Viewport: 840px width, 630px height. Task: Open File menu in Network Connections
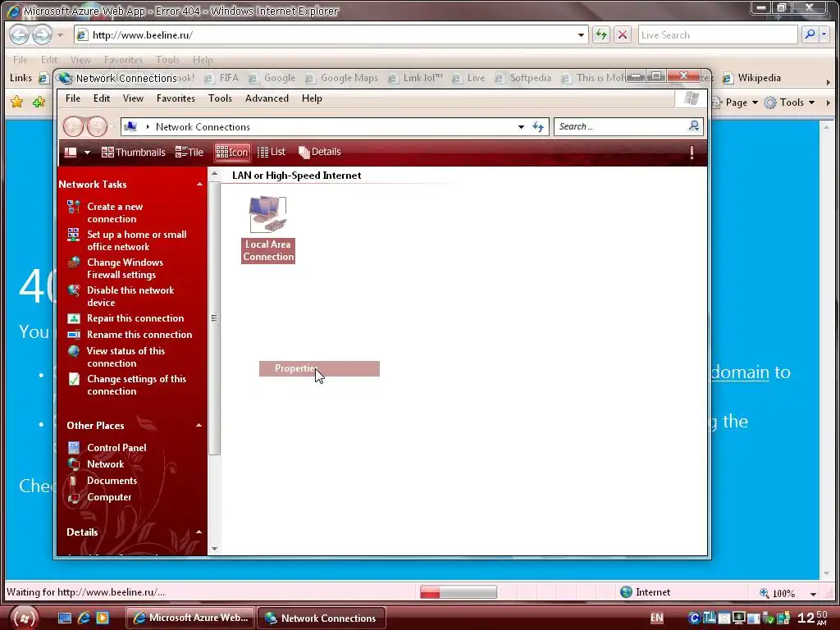pyautogui.click(x=73, y=98)
